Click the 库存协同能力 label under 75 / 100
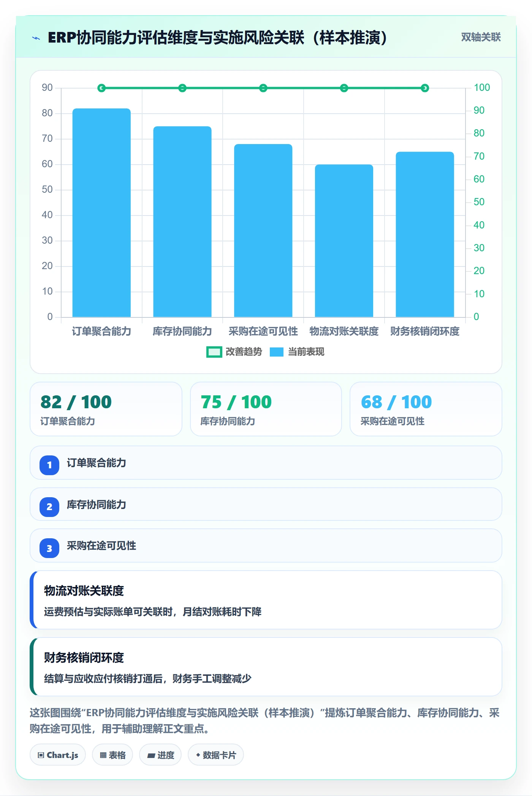Image resolution: width=532 pixels, height=796 pixels. tap(228, 421)
